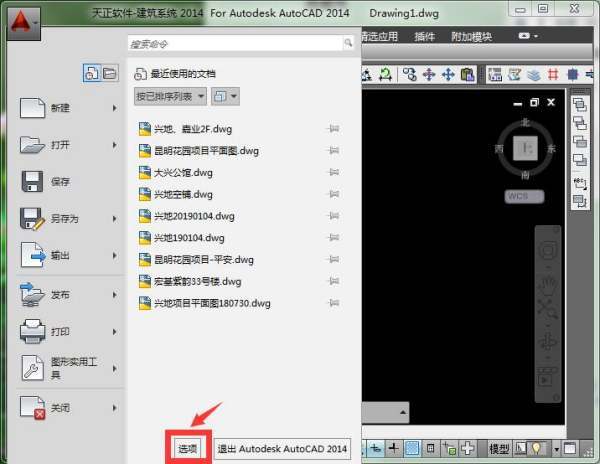Expand the 输出 submenu arrow
600x464 pixels.
tap(114, 255)
